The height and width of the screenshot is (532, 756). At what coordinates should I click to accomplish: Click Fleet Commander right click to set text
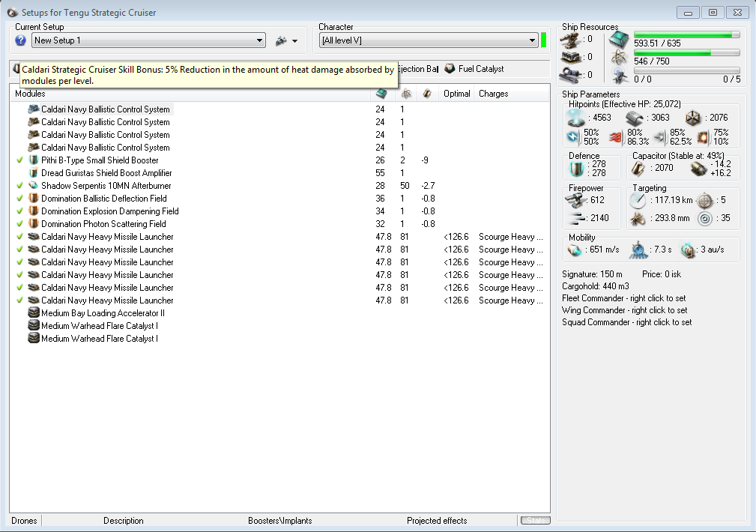click(x=624, y=298)
